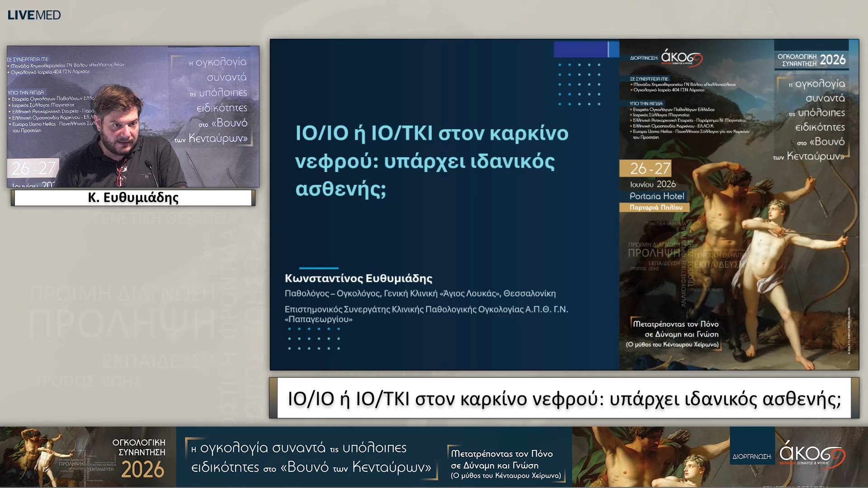Click the LIVEMED logo
Image resolution: width=868 pixels, height=488 pixels.
[x=34, y=15]
